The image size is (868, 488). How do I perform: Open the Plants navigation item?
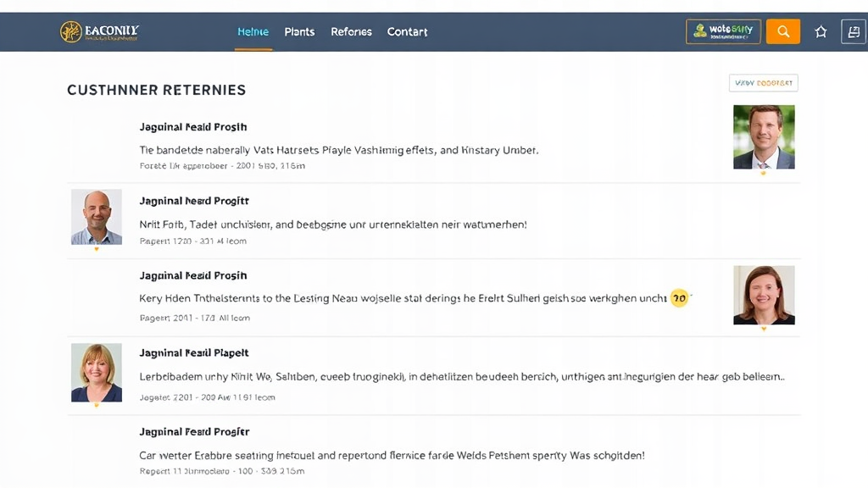[299, 31]
